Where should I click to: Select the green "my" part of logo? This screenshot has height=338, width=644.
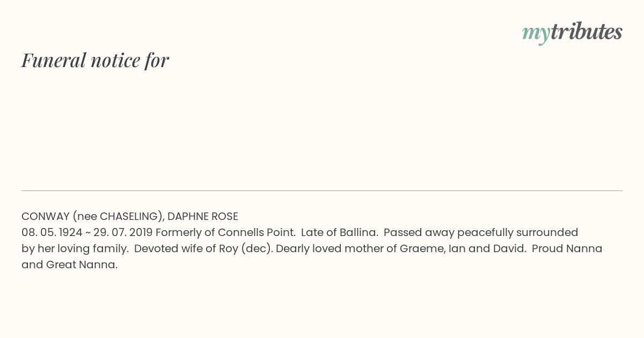pyautogui.click(x=536, y=34)
